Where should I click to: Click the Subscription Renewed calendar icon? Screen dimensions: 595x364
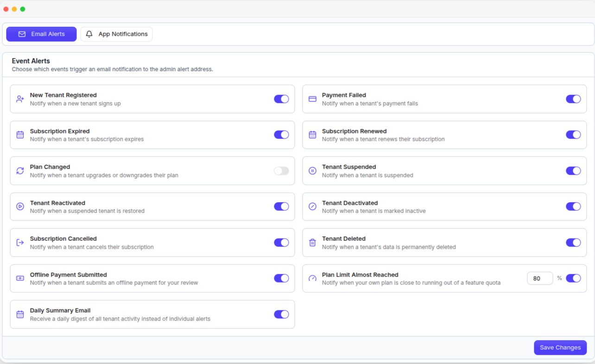click(x=312, y=135)
